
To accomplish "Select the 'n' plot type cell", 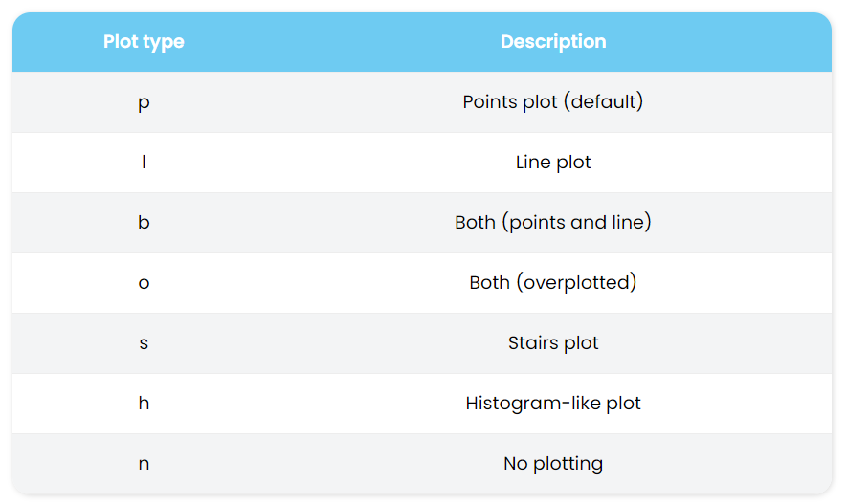I will 144,464.
